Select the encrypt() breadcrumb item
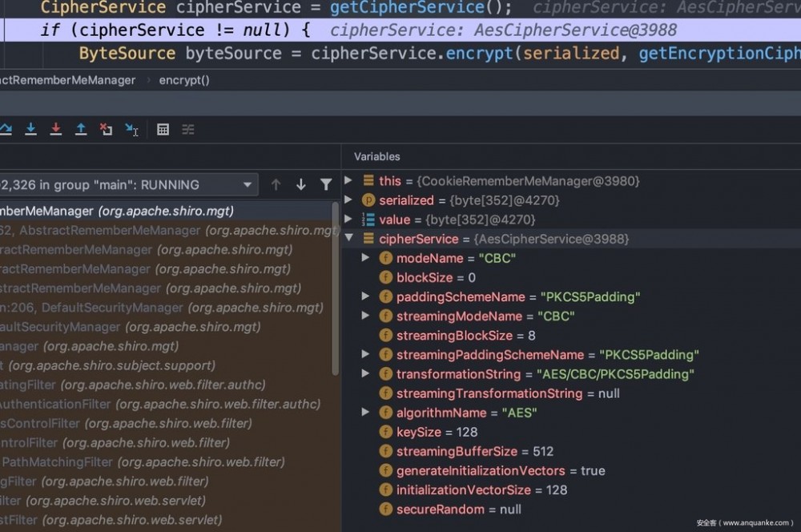 point(184,80)
